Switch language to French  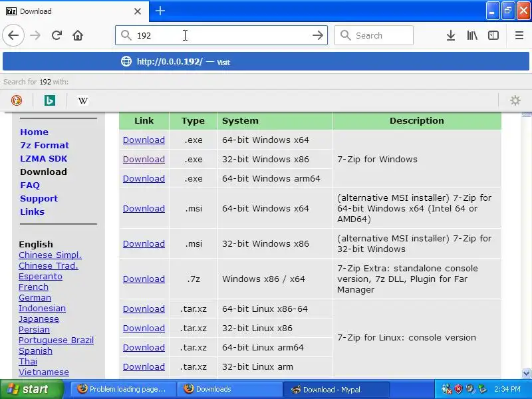tap(33, 287)
